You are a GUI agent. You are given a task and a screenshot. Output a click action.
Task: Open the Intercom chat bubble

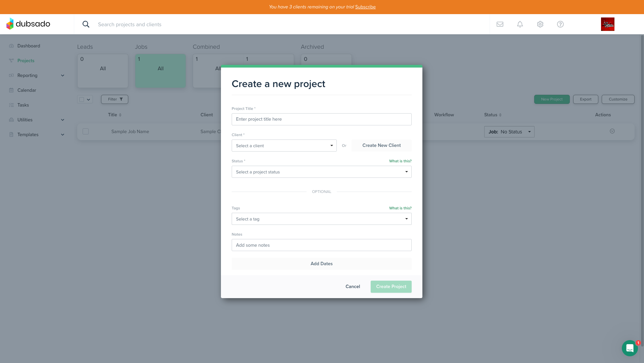(x=630, y=348)
